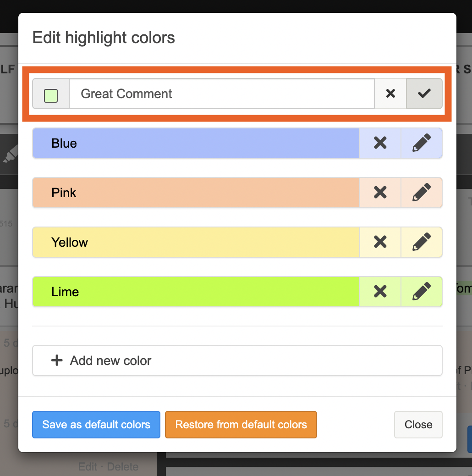Delete the Blue highlight color

click(380, 143)
